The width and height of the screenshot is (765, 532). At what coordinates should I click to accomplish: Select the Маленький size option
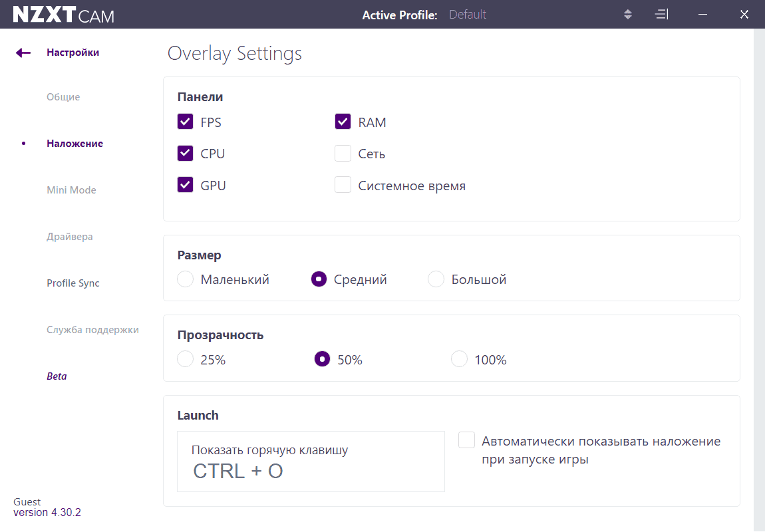pos(186,279)
